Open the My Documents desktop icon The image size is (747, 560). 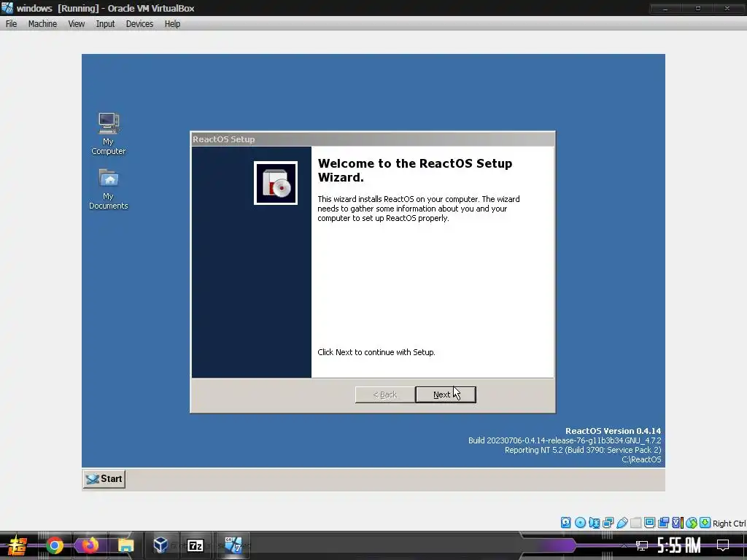(x=109, y=189)
